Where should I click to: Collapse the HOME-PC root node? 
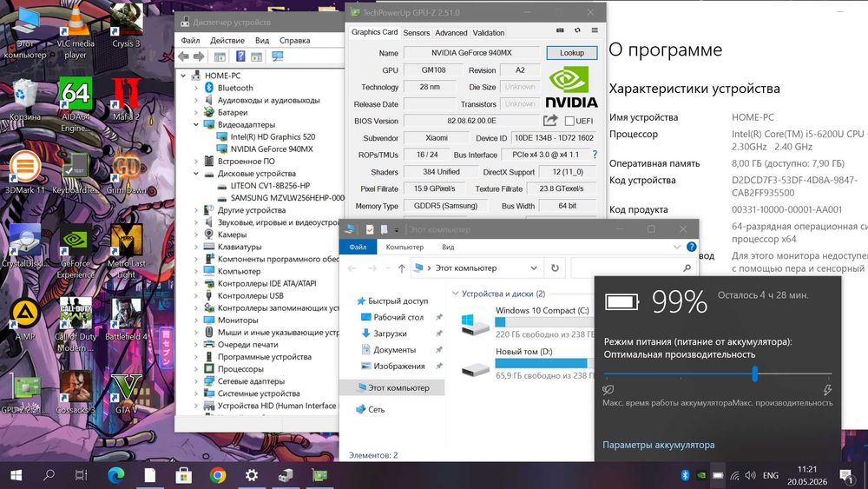click(x=184, y=76)
